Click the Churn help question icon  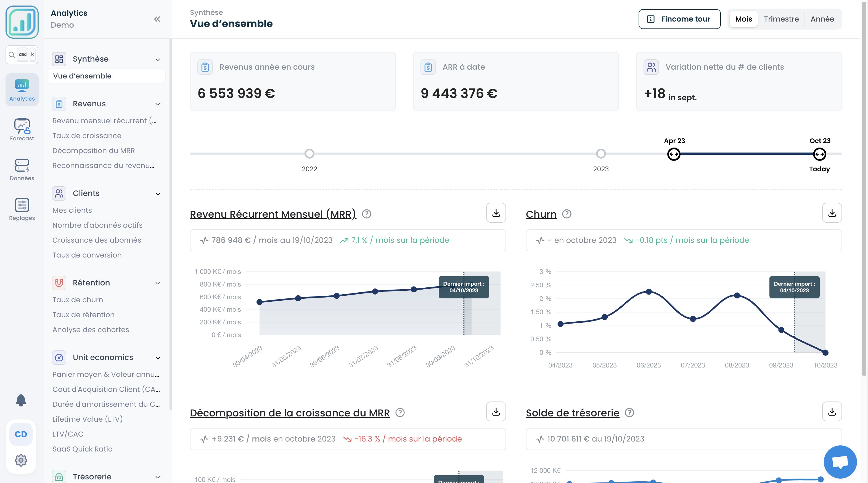click(x=567, y=214)
